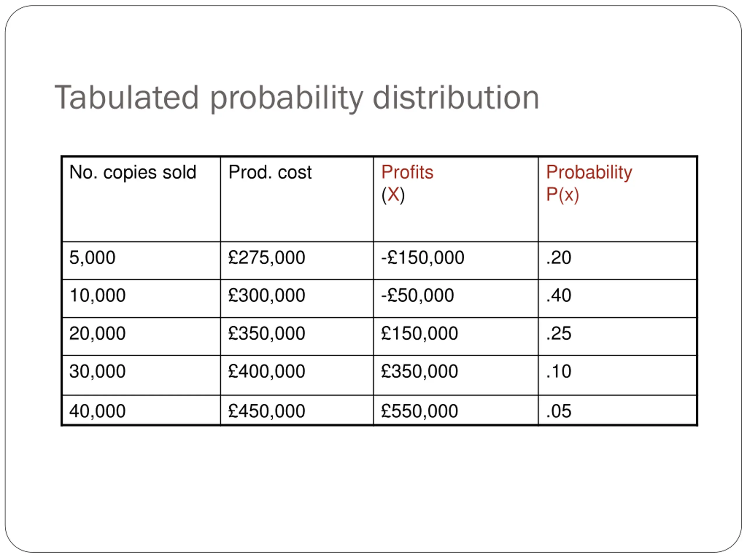The height and width of the screenshot is (560, 747).
Task: Click the £350,000 profit cell
Action: click(455, 375)
